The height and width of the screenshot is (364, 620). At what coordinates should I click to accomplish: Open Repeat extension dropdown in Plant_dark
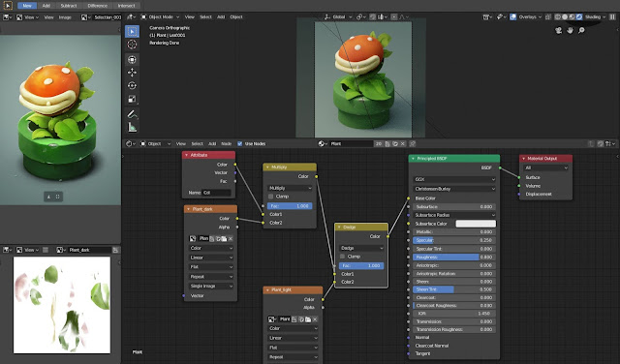click(x=211, y=276)
